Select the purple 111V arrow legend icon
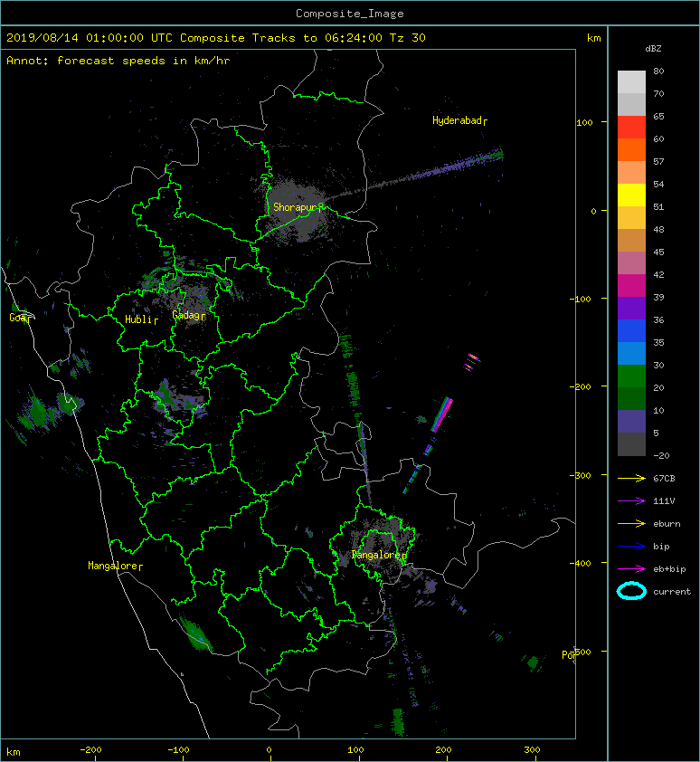The height and width of the screenshot is (762, 700). click(631, 501)
